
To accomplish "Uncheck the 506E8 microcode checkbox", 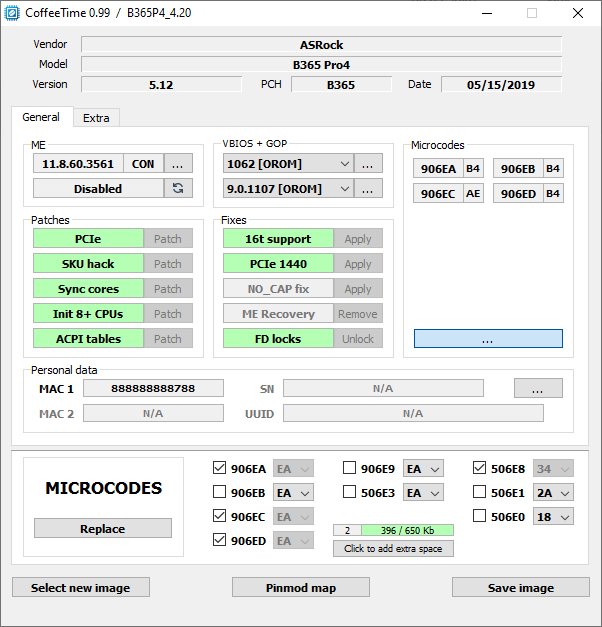I will [479, 468].
